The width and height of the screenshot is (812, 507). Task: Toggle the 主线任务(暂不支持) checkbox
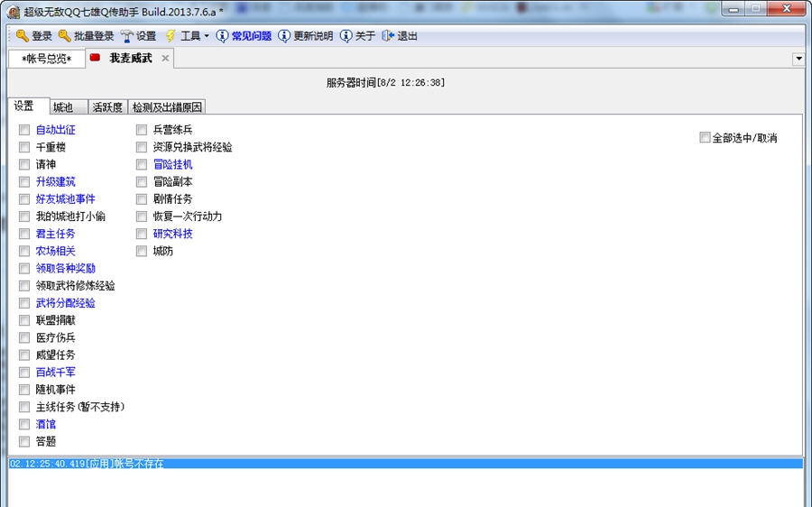24,407
